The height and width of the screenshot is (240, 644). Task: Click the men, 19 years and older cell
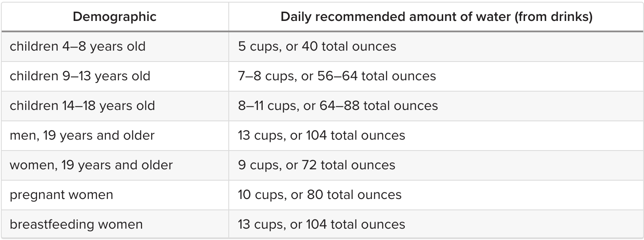coord(115,136)
